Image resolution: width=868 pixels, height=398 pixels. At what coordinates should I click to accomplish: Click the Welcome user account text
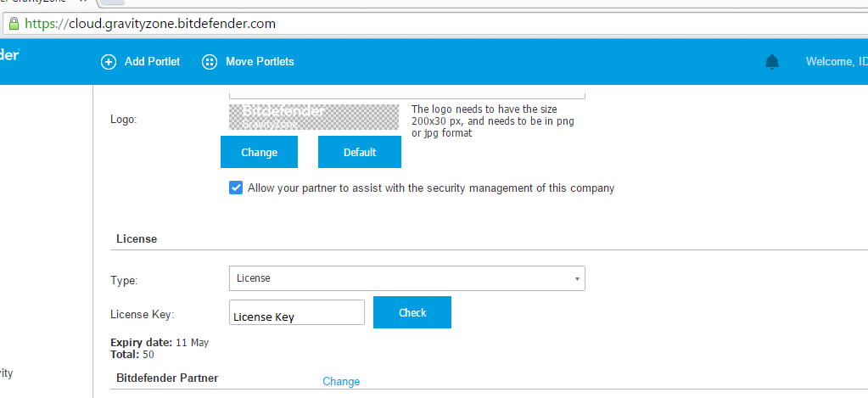click(x=837, y=61)
